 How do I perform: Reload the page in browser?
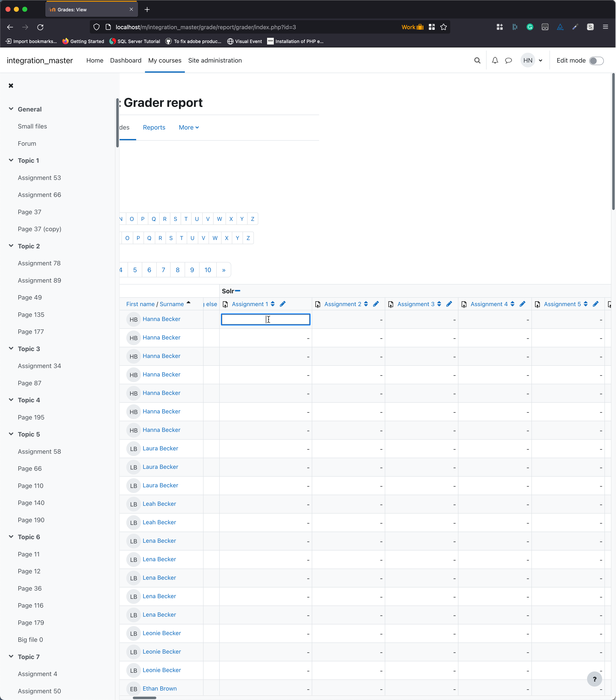(x=40, y=27)
